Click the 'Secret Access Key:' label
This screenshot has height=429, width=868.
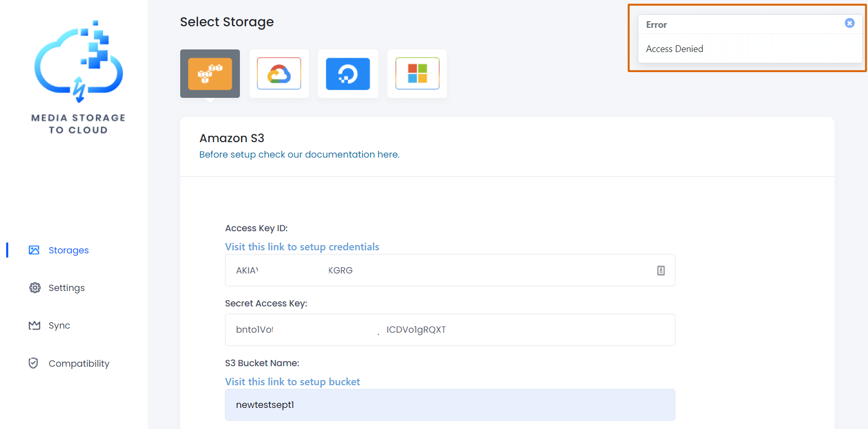point(266,303)
